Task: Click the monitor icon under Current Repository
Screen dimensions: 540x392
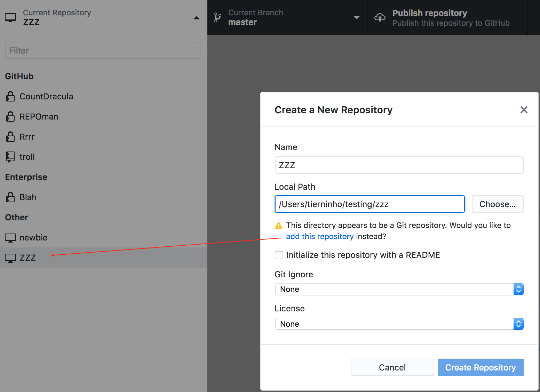Action: pyautogui.click(x=10, y=17)
